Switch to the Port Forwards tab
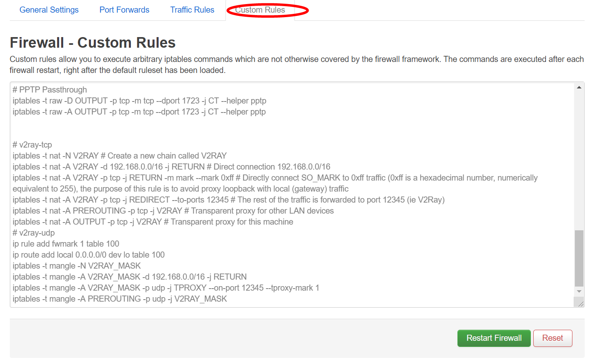The image size is (592, 364). click(x=124, y=10)
